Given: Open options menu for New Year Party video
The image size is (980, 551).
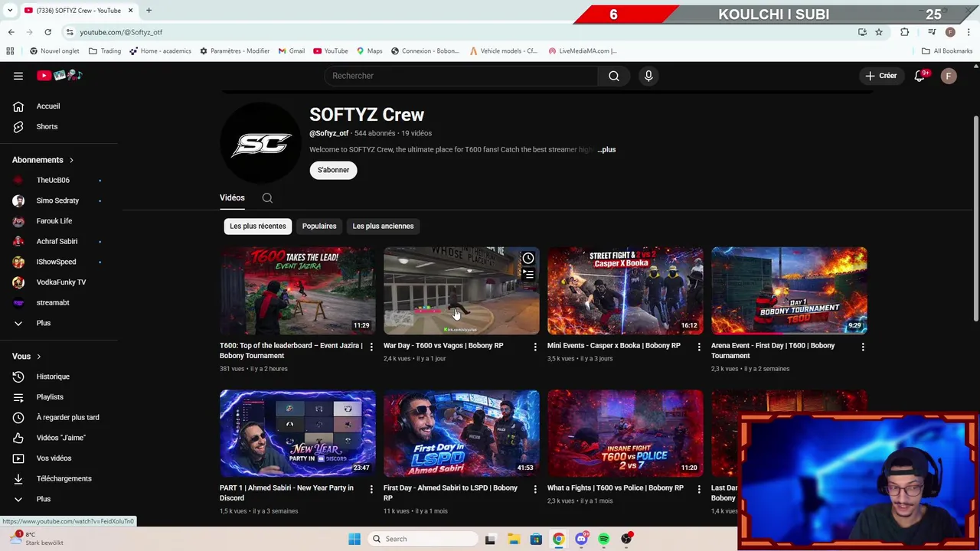Looking at the screenshot, I should [371, 489].
